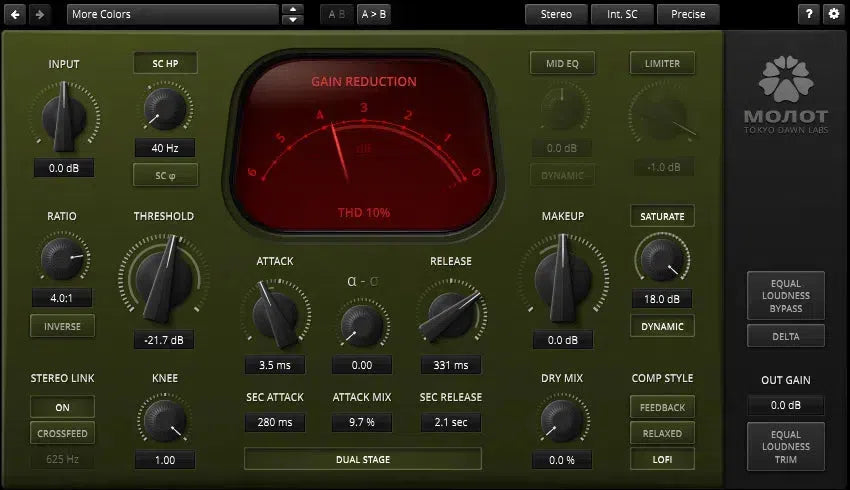850x490 pixels.
Task: Open the Precise quality mode dropdown
Action: (688, 14)
